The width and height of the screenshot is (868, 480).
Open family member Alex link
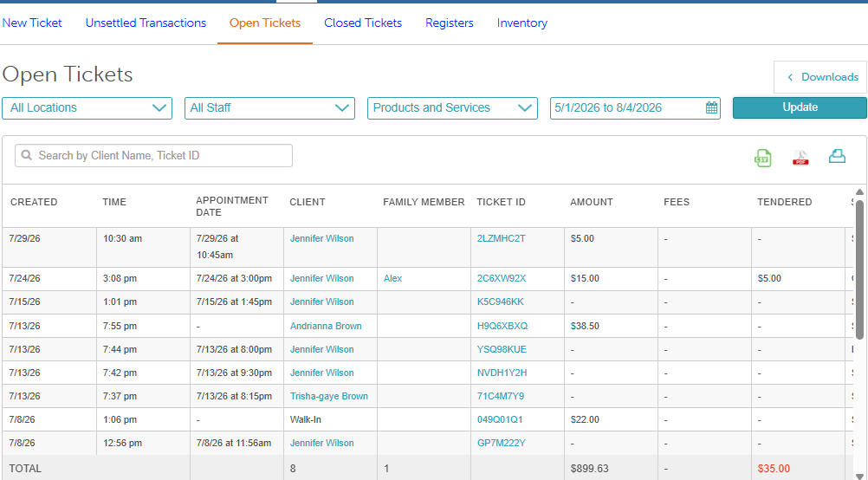(392, 278)
